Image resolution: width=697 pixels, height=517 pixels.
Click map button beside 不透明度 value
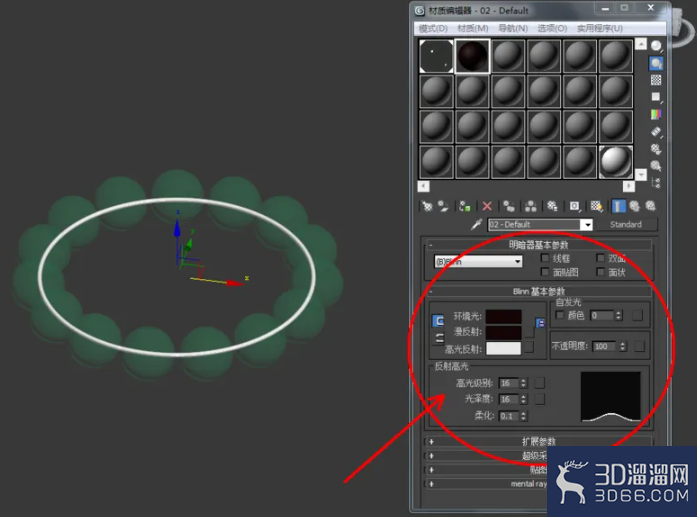tap(639, 346)
